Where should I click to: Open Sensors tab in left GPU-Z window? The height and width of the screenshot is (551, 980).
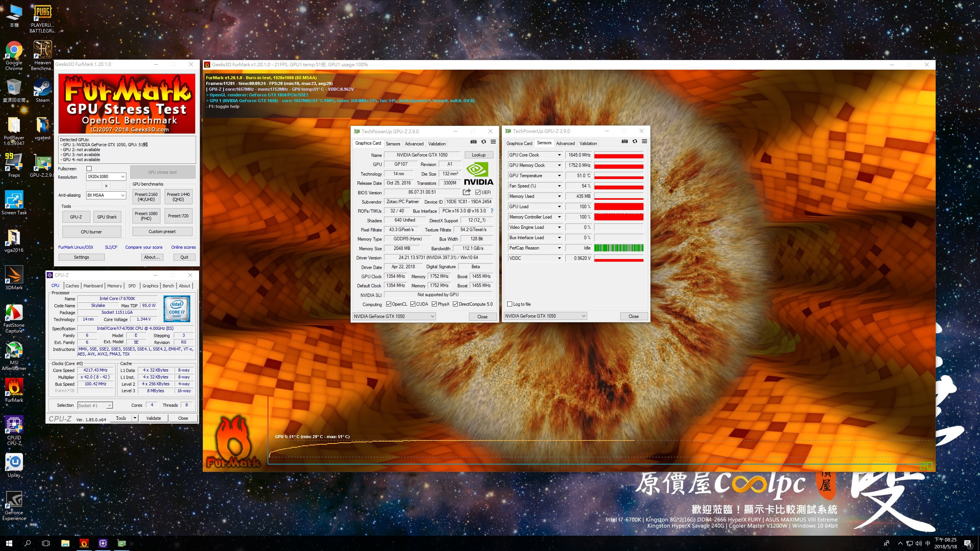click(393, 144)
